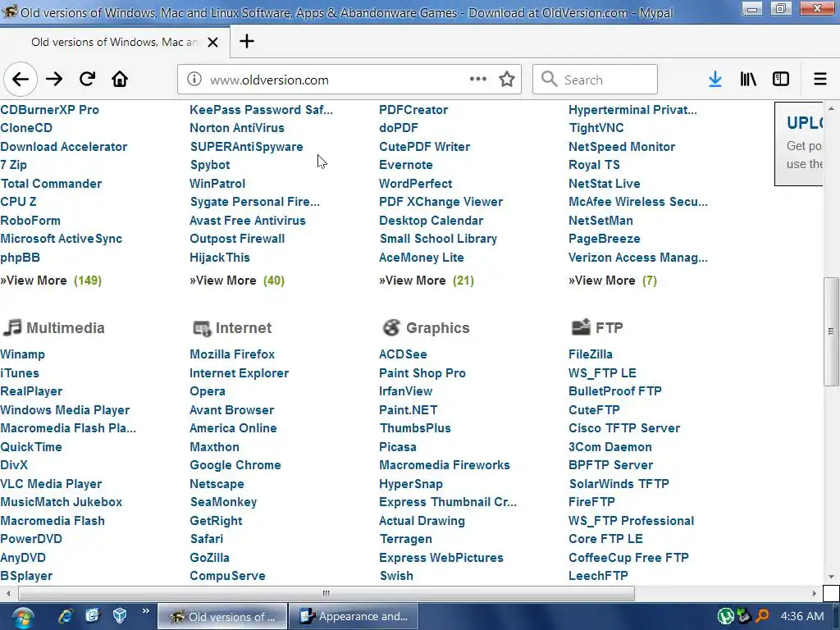
Task: Click the Internet category icon
Action: 202,328
